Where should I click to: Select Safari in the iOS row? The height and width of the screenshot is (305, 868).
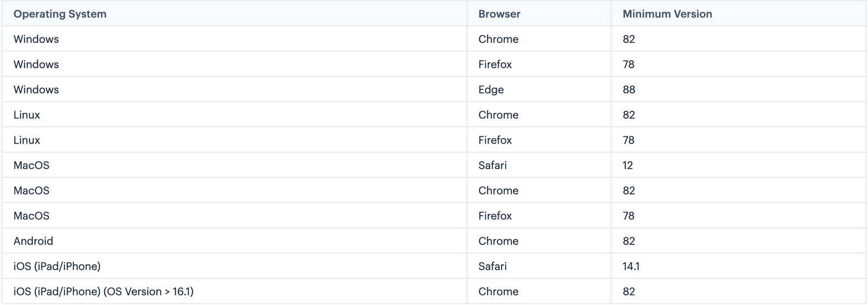(493, 267)
